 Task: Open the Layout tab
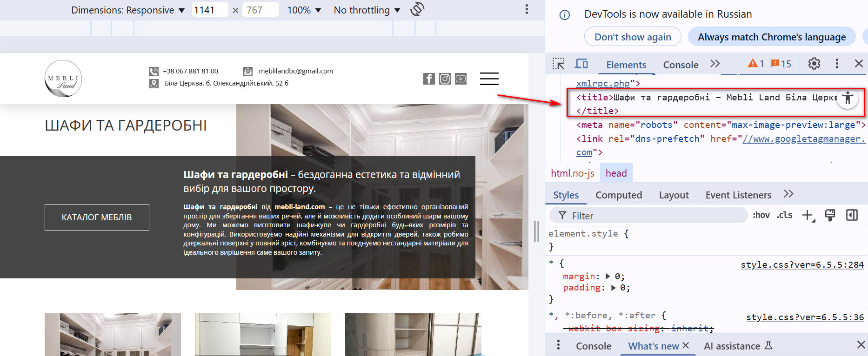click(674, 195)
